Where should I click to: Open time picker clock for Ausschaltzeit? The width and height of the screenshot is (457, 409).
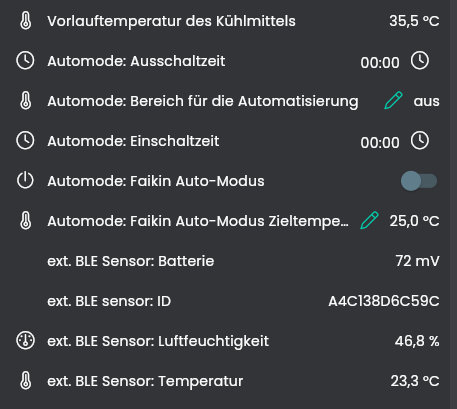tap(420, 61)
